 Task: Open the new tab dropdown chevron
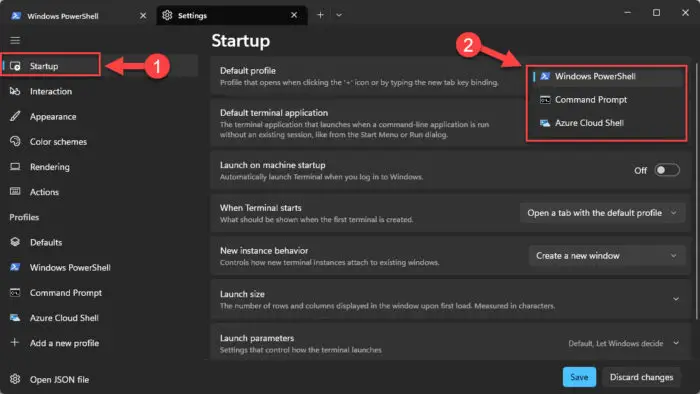click(x=339, y=15)
